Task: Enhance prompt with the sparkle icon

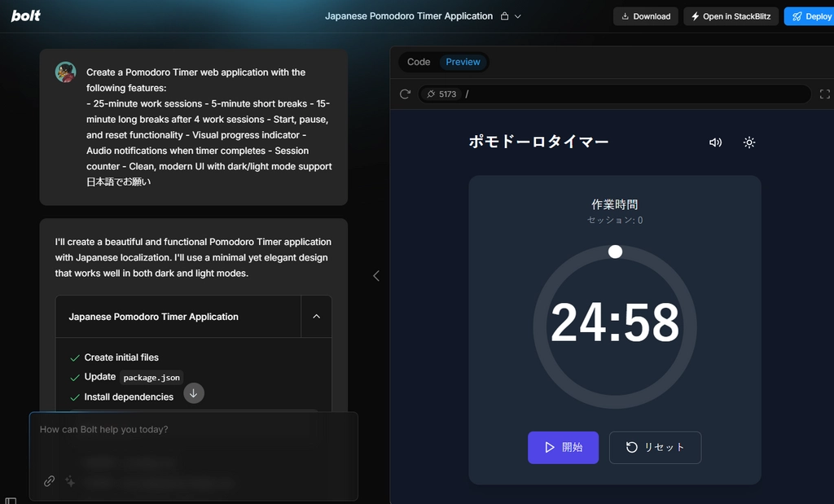Action: click(x=70, y=481)
